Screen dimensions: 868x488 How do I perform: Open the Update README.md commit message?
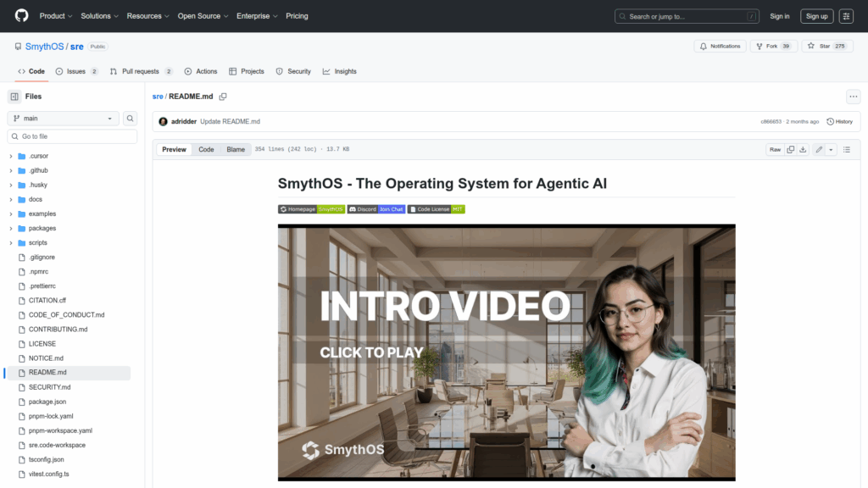230,122
